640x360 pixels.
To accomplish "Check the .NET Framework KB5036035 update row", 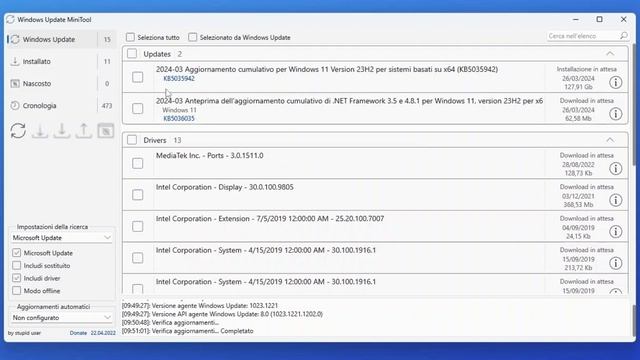I will 138,109.
